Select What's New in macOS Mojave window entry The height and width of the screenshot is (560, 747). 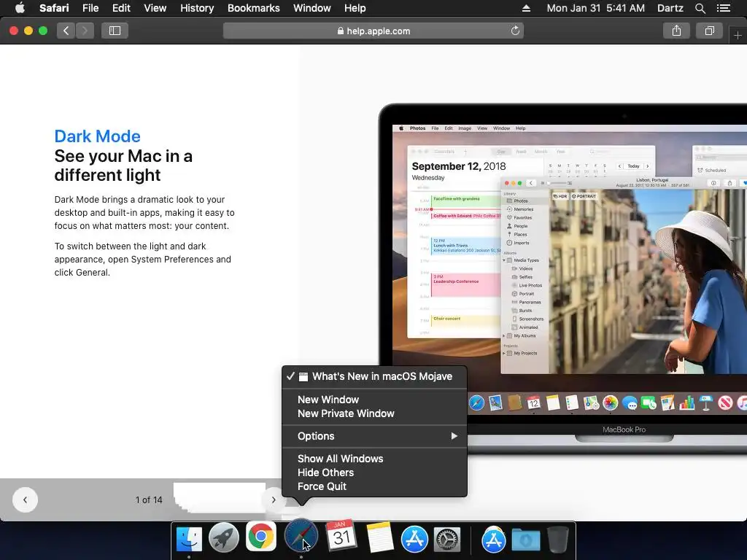point(374,377)
